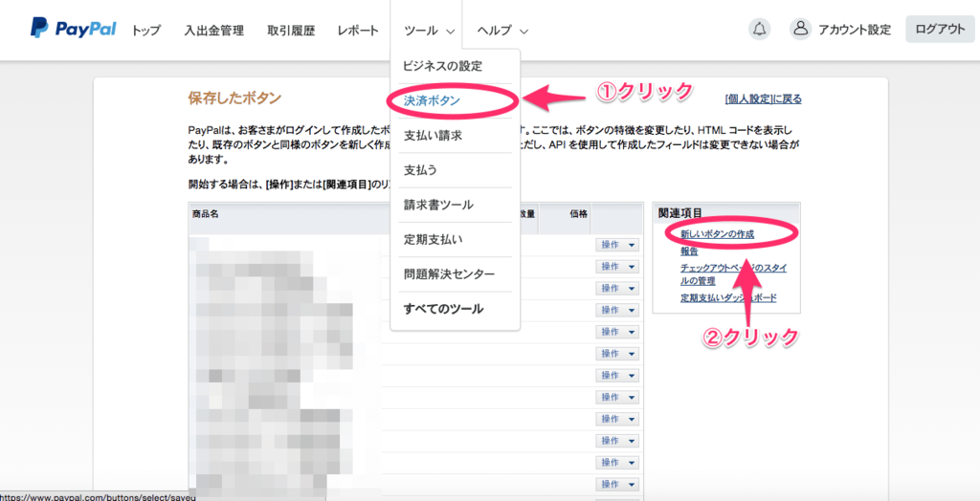Open the third row's 操作 dropdown
The height and width of the screenshot is (501, 980).
[x=617, y=289]
